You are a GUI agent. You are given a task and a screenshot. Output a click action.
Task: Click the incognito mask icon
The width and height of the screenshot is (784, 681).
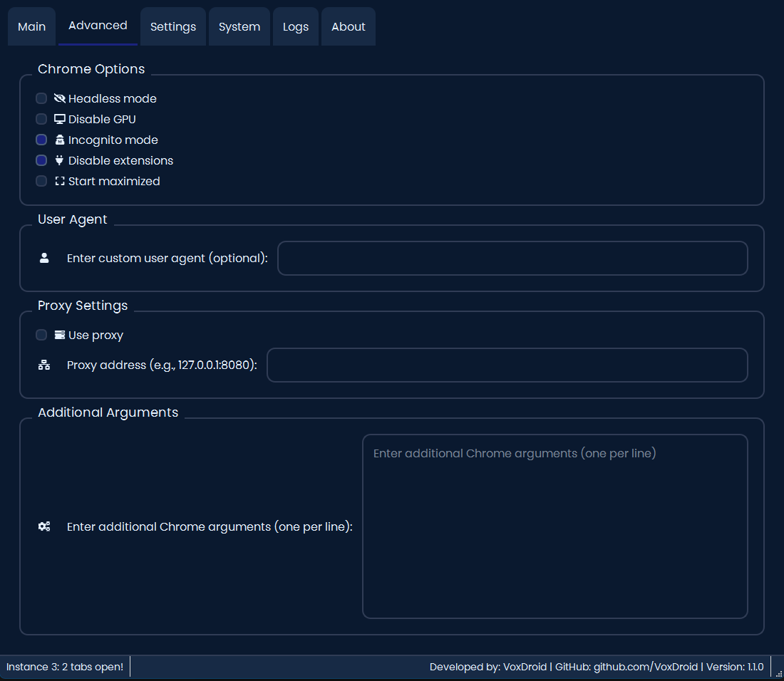tap(60, 140)
